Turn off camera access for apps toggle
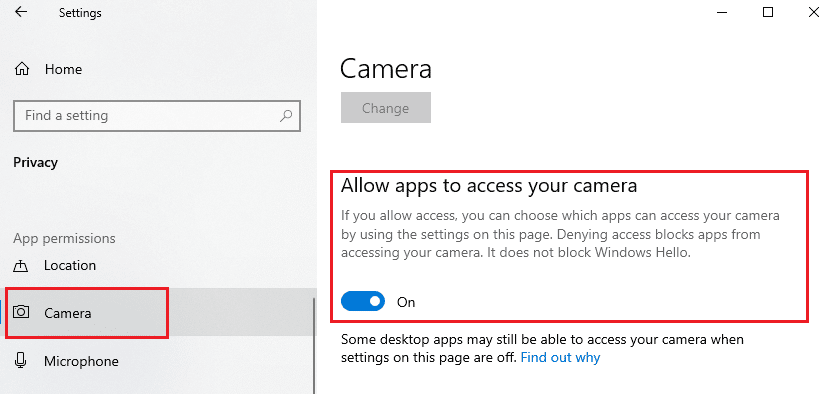 click(363, 301)
